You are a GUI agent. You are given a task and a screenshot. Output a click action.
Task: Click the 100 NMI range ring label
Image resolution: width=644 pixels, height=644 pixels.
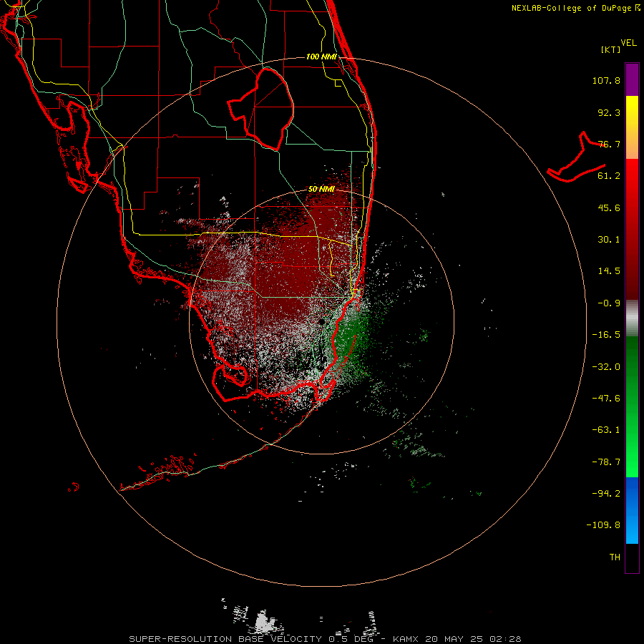coord(321,57)
